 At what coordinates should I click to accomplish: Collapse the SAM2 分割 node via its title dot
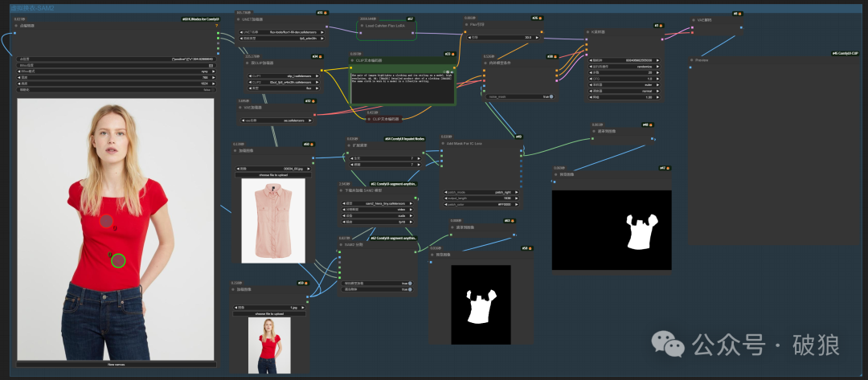(x=341, y=244)
